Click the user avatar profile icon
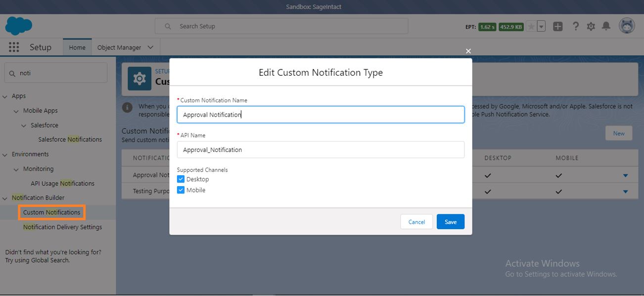Screen dimensions: 644x296 627,26
